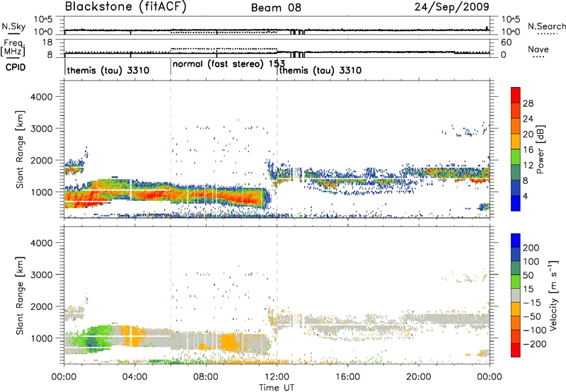566x392 pixels.
Task: Click the "N.Search" legend label
Action: click(x=546, y=26)
